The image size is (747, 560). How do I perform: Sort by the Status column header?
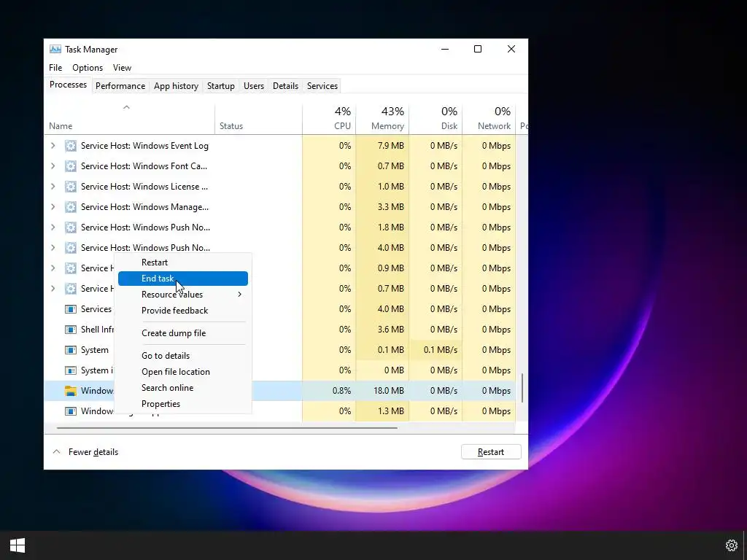258,120
